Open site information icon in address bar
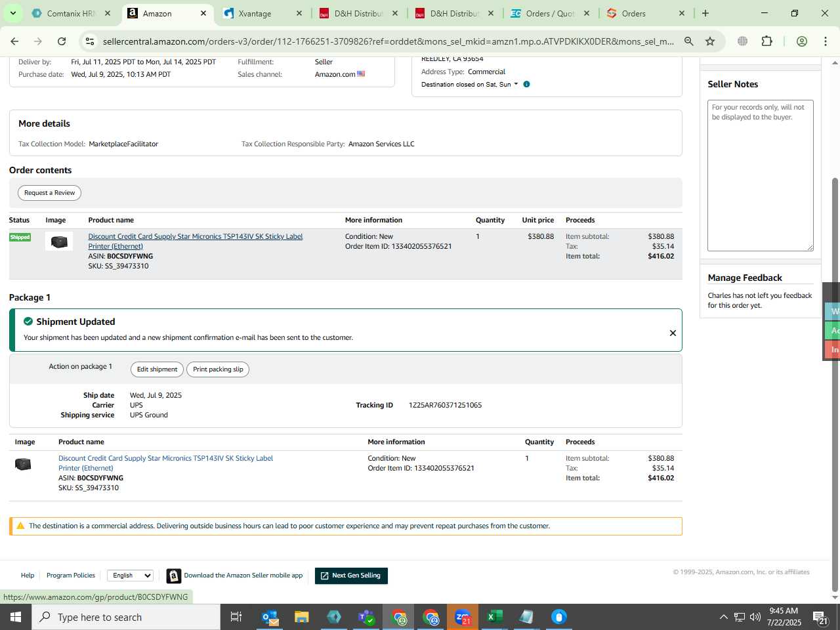 (90, 41)
